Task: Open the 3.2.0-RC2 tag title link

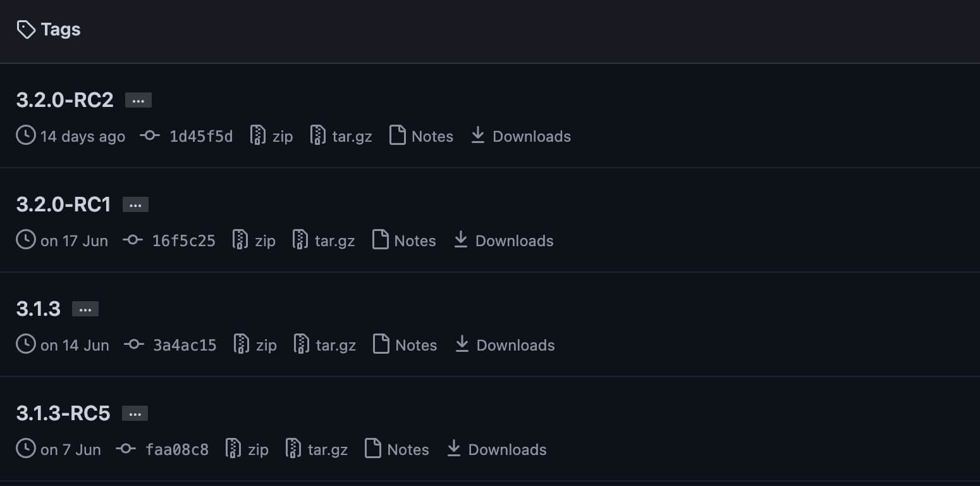Action: pyautogui.click(x=64, y=100)
